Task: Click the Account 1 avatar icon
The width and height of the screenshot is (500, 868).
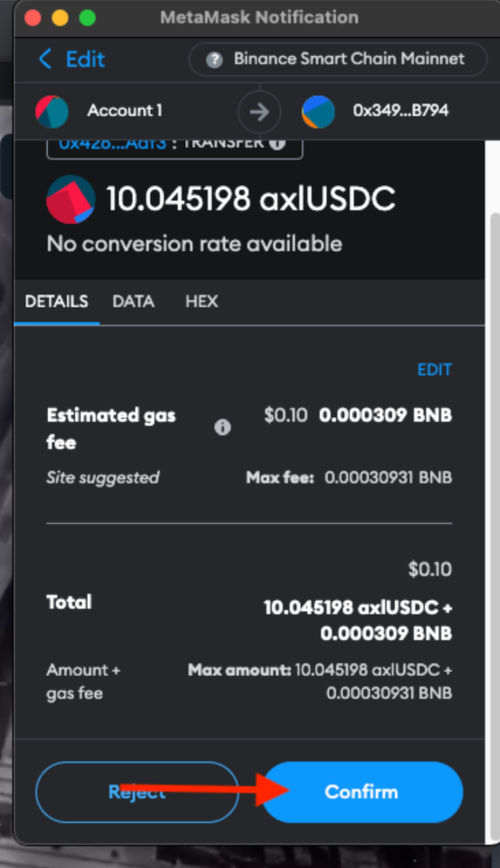Action: point(52,111)
